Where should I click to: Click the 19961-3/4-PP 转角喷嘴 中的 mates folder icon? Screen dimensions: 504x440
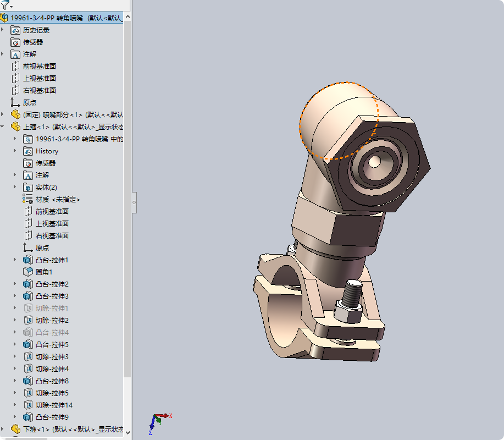(28, 139)
